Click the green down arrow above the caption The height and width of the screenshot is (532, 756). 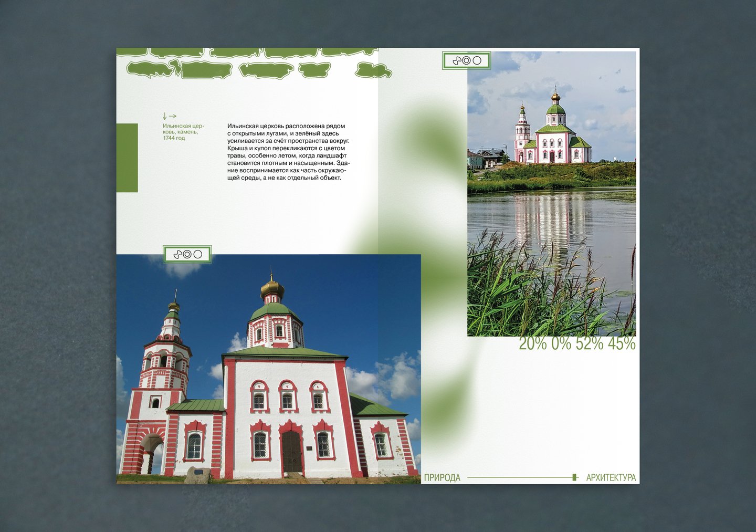164,117
